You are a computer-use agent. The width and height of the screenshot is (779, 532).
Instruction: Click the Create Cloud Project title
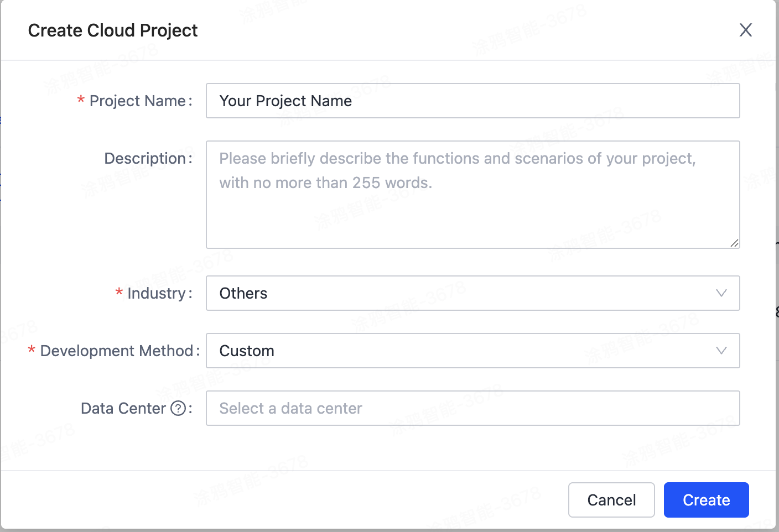coord(112,30)
